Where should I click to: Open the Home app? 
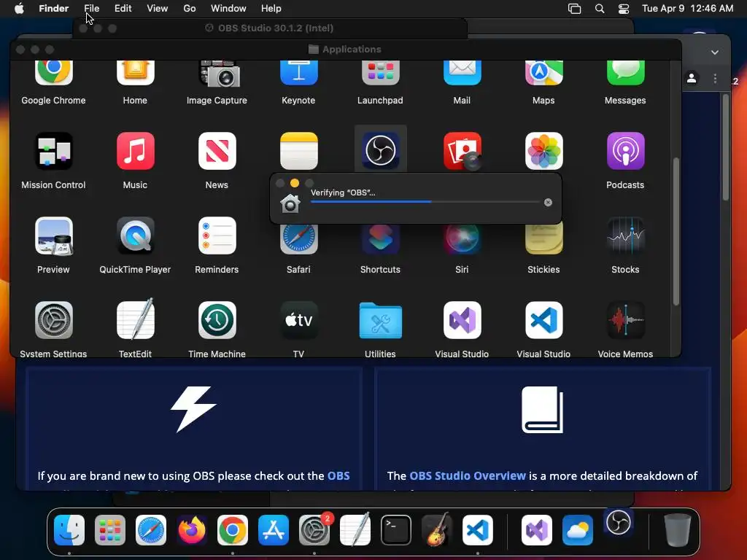[x=135, y=74]
